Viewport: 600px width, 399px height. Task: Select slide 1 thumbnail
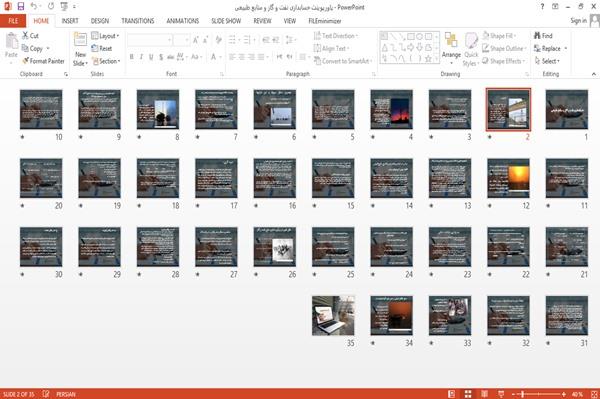click(567, 109)
